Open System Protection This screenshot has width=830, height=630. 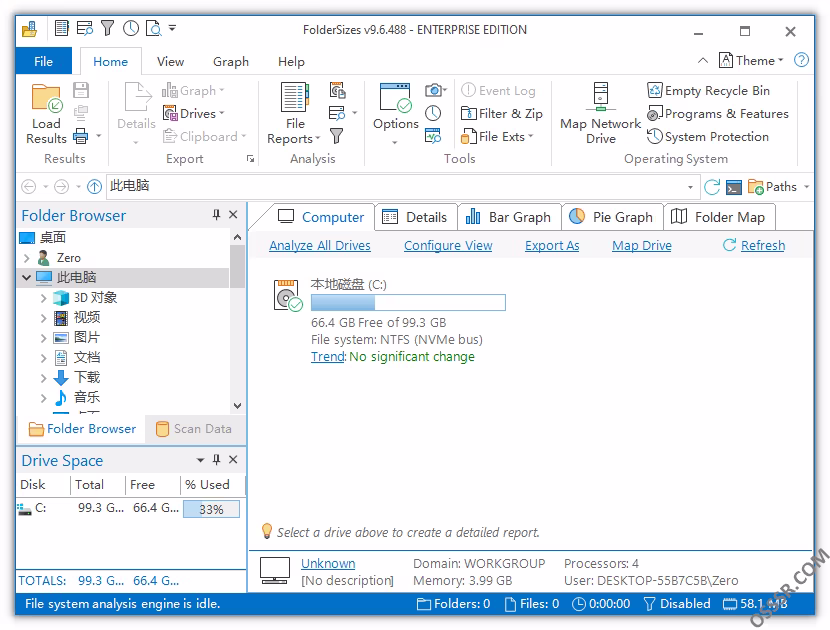[x=708, y=137]
